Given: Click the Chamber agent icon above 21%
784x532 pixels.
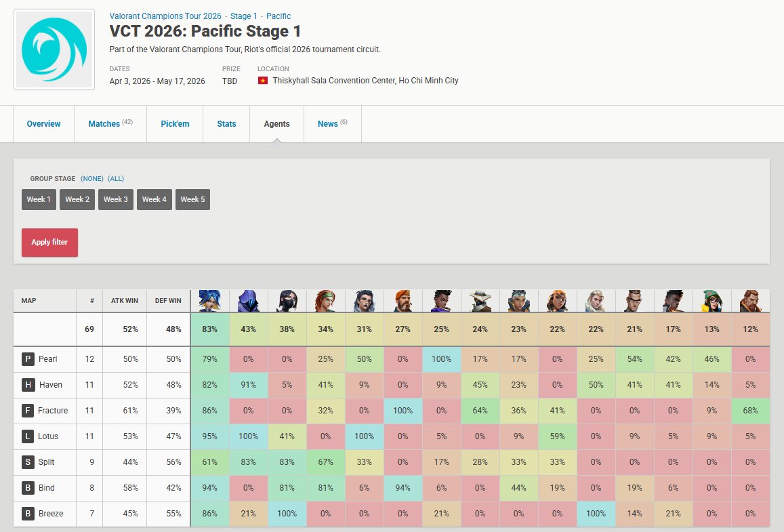Looking at the screenshot, I should [634, 300].
